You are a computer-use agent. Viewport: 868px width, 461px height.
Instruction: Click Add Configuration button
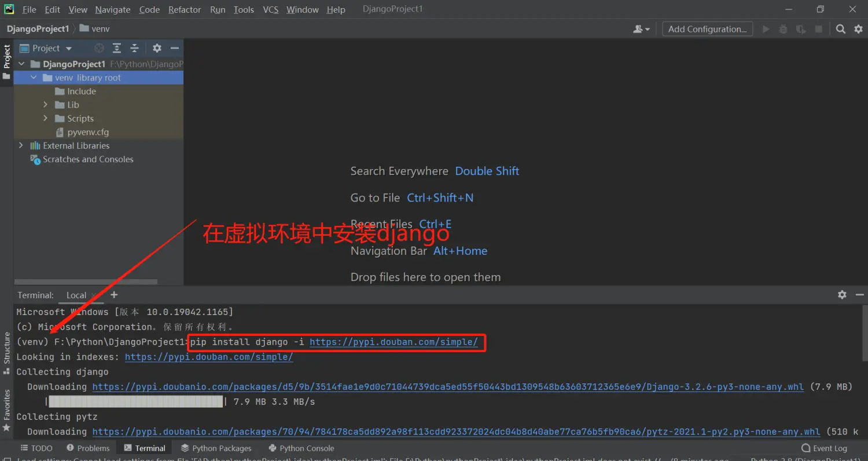pos(707,29)
